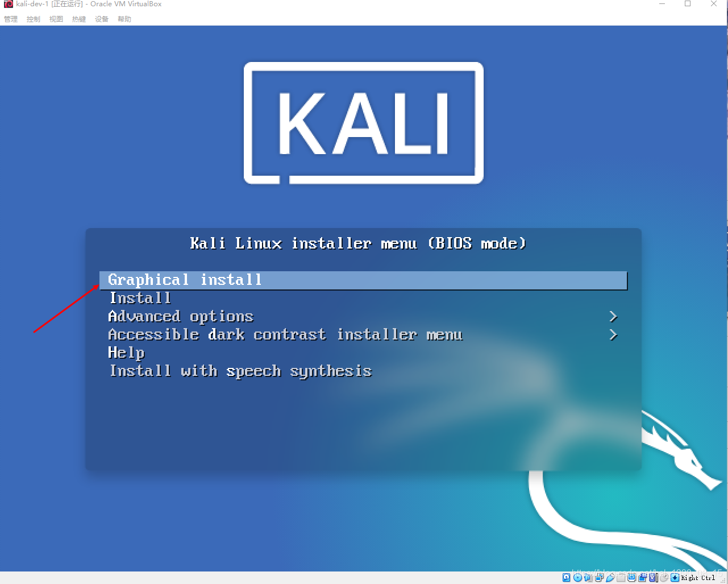Image resolution: width=728 pixels, height=584 pixels.
Task: Open the USB devices status icon
Action: (610, 578)
